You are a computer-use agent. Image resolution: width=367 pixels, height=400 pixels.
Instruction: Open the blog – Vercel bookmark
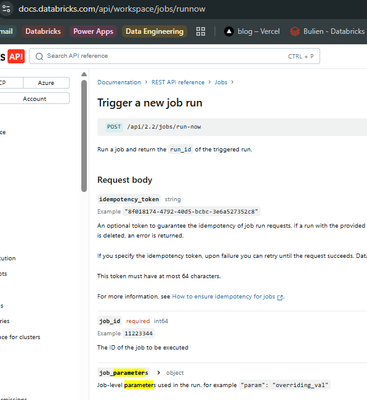(x=252, y=31)
